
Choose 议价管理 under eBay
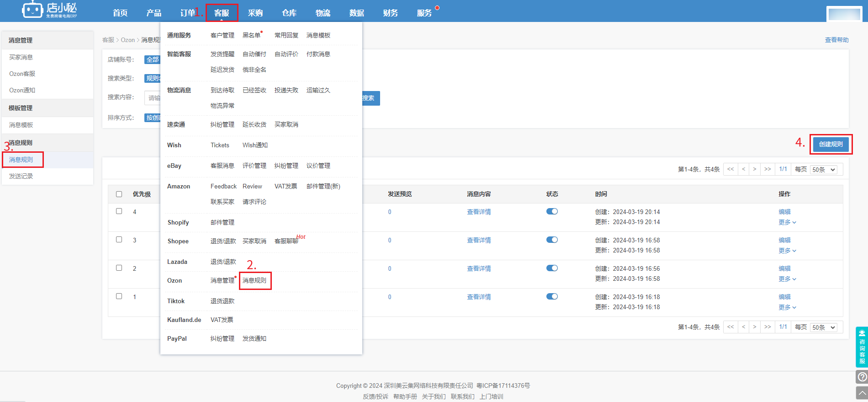coord(318,166)
